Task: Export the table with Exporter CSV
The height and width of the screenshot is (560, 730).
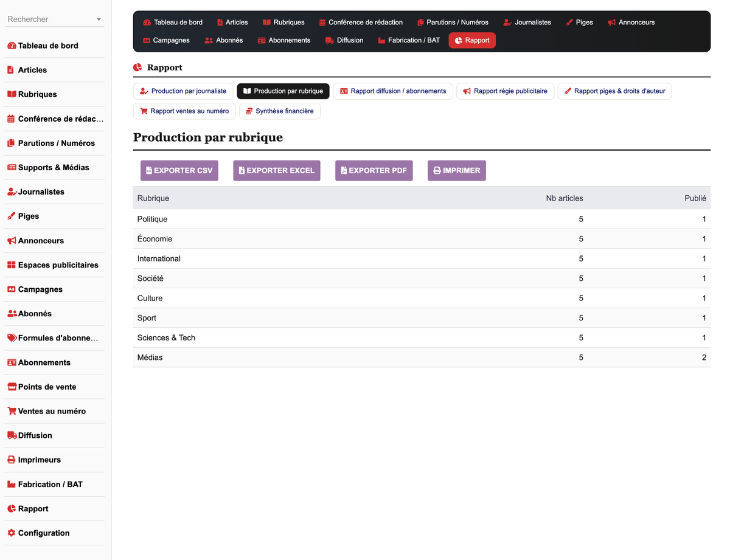Action: 179,170
